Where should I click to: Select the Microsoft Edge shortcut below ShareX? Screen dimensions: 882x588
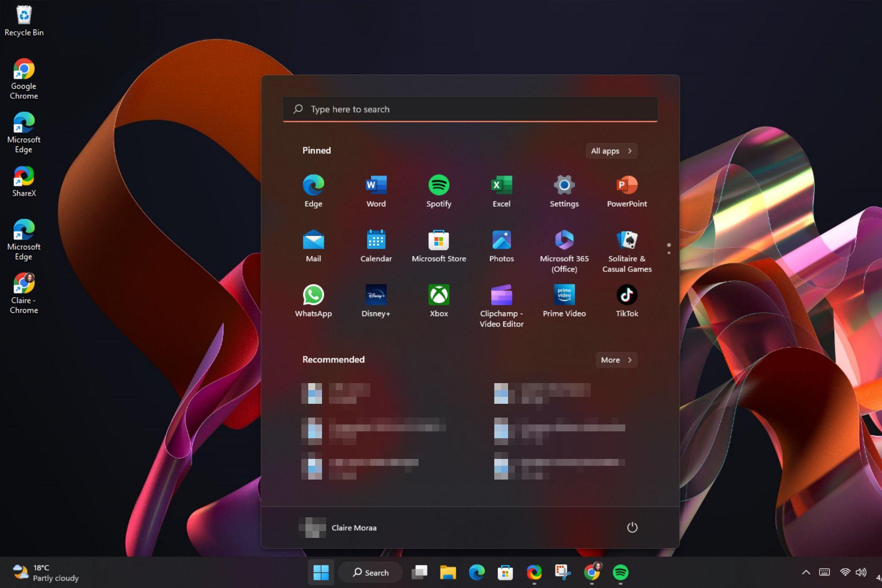click(24, 240)
